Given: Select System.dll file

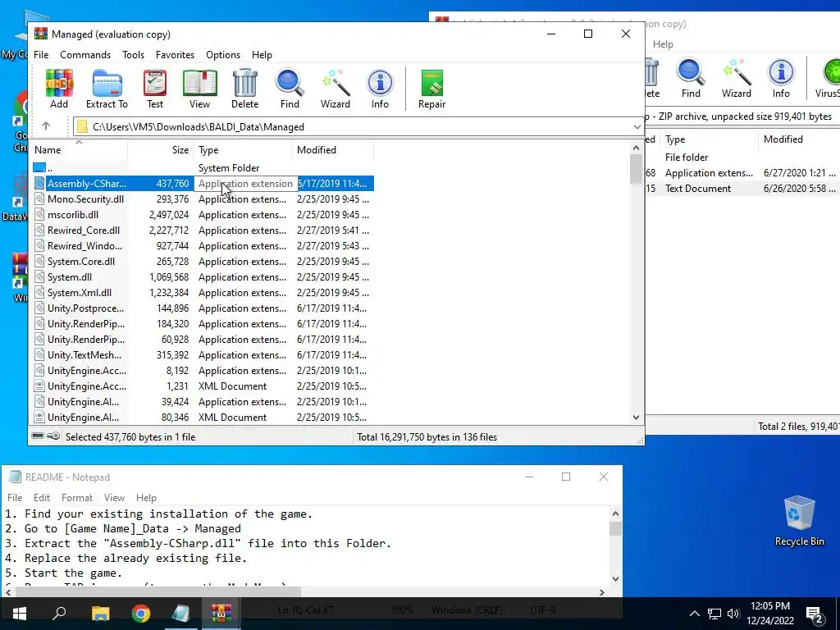Looking at the screenshot, I should pyautogui.click(x=203, y=277).
